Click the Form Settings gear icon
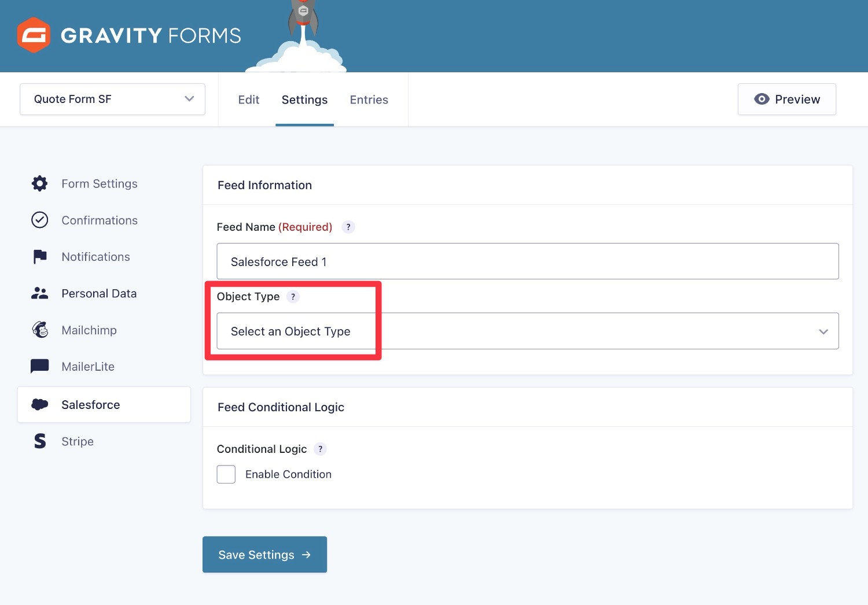 (x=39, y=183)
